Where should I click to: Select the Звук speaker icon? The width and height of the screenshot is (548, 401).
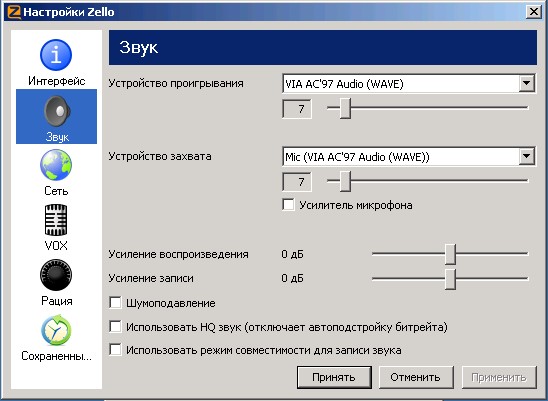tap(57, 111)
